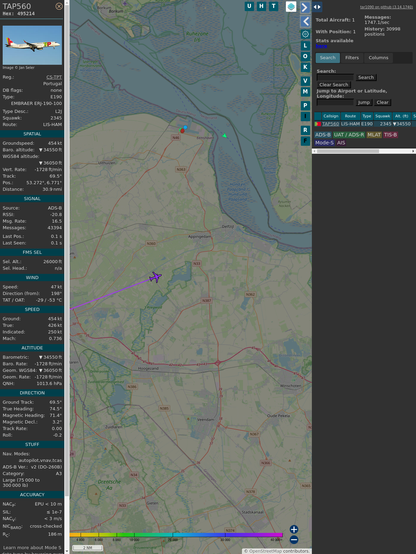Click the Portugal flag in TAP560 row
The height and width of the screenshot is (554, 416).
coord(318,124)
